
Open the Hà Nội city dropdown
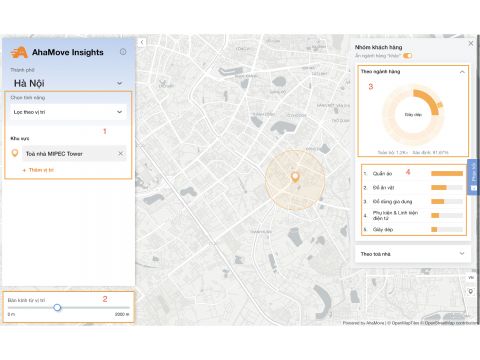[68, 83]
